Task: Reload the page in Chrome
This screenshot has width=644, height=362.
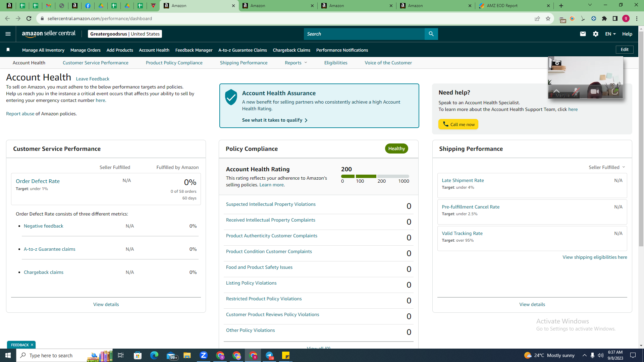Action: pos(29,18)
